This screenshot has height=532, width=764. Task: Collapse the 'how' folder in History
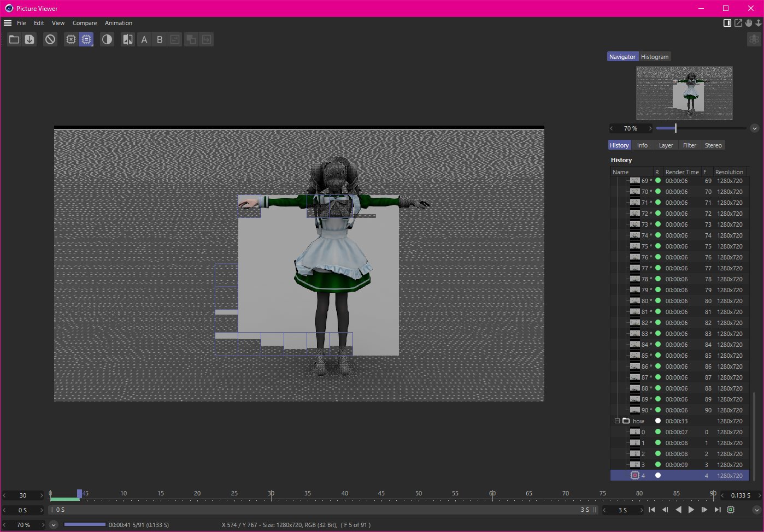617,421
